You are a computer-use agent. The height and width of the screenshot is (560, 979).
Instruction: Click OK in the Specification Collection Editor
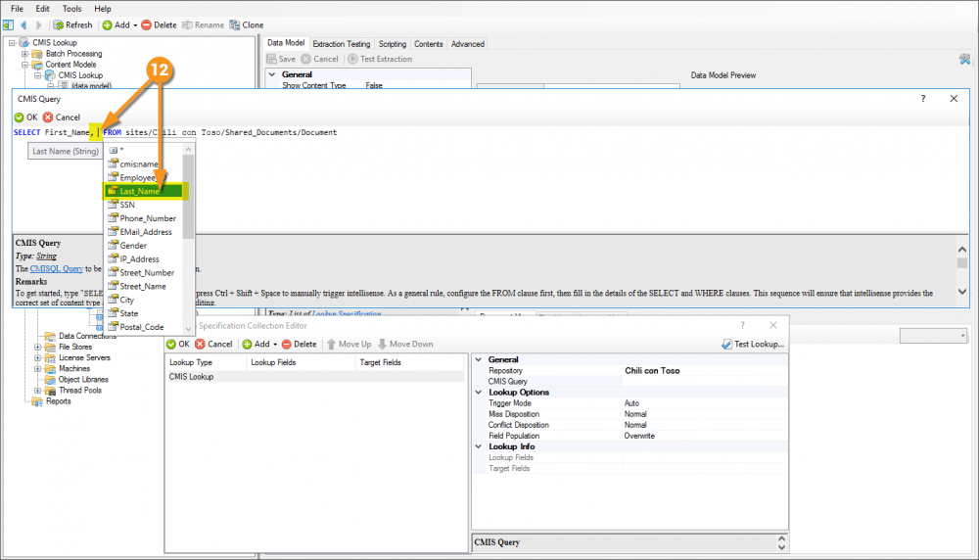pyautogui.click(x=178, y=344)
